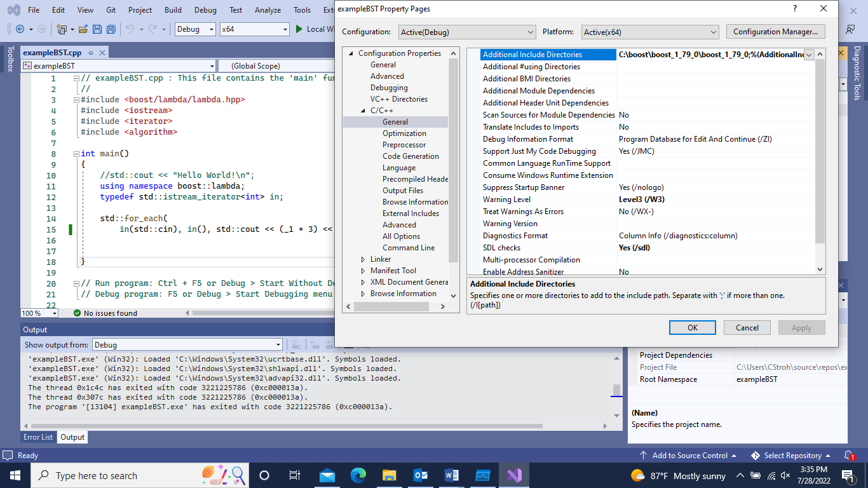Open the Windows Start menu
The height and width of the screenshot is (488, 868).
[15, 475]
